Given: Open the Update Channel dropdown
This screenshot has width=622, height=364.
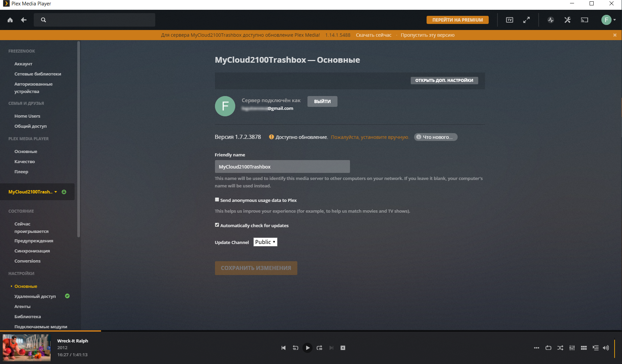Looking at the screenshot, I should tap(265, 242).
